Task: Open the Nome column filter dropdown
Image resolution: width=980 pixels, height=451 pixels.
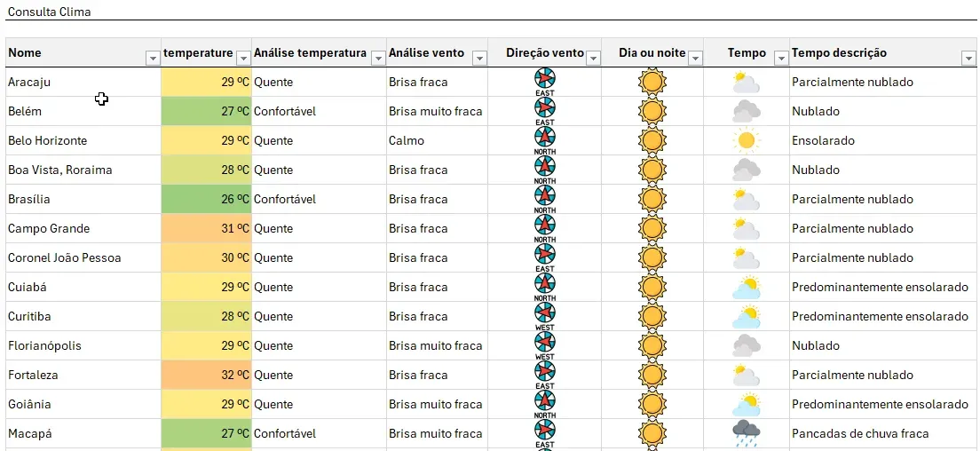Action: [x=153, y=58]
